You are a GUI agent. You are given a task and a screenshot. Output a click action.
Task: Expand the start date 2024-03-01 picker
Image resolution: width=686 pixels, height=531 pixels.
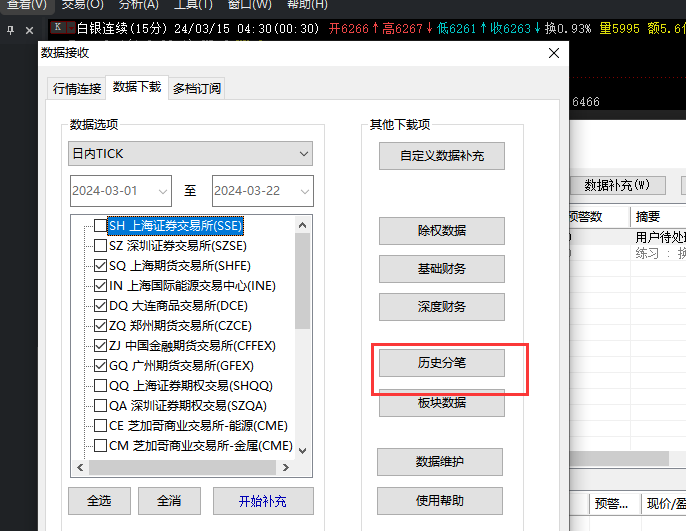pyautogui.click(x=160, y=191)
